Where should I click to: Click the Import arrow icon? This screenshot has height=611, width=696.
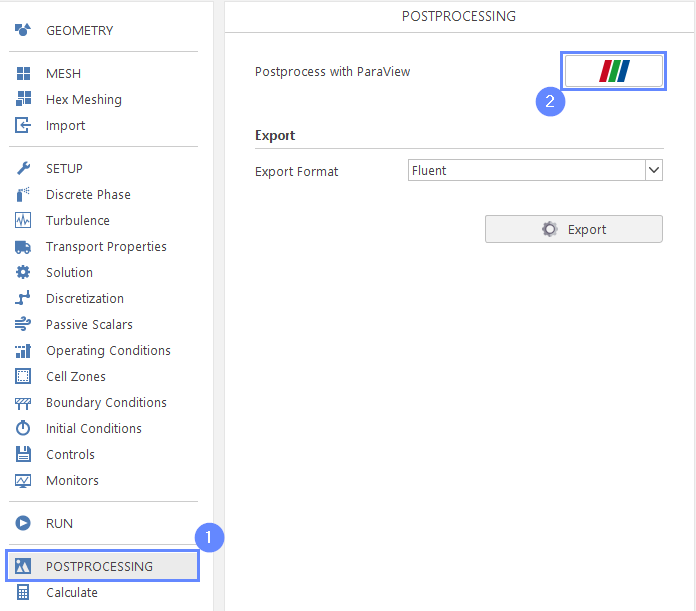23,125
